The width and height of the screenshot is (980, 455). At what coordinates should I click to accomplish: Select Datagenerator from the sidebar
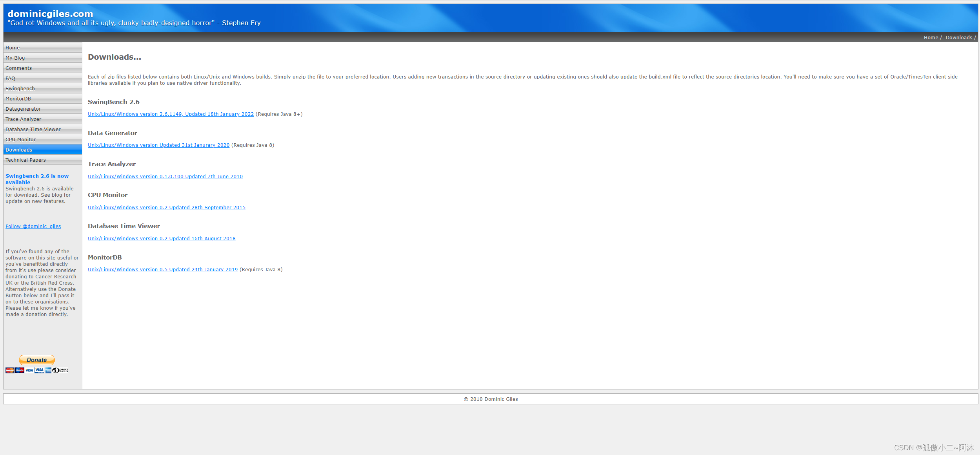23,109
